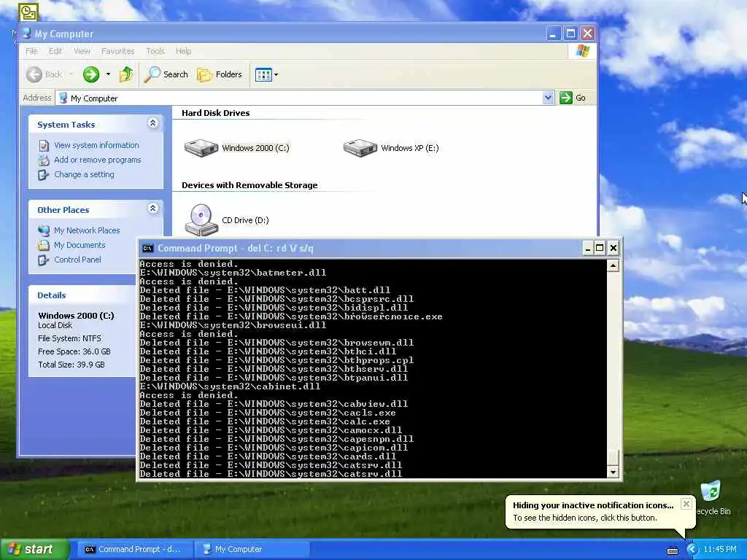Click the Command Prompt scroll up arrow
The width and height of the screenshot is (747, 560).
click(x=613, y=265)
